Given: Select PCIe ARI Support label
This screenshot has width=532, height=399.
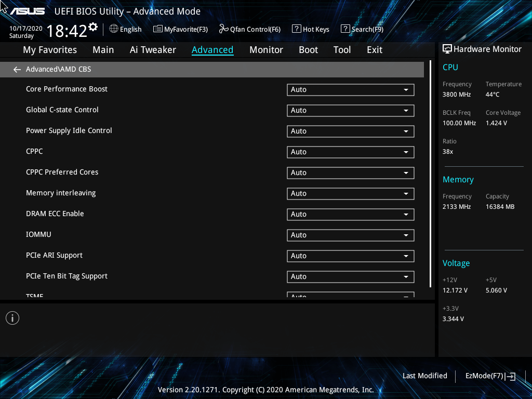Looking at the screenshot, I should pos(54,256).
